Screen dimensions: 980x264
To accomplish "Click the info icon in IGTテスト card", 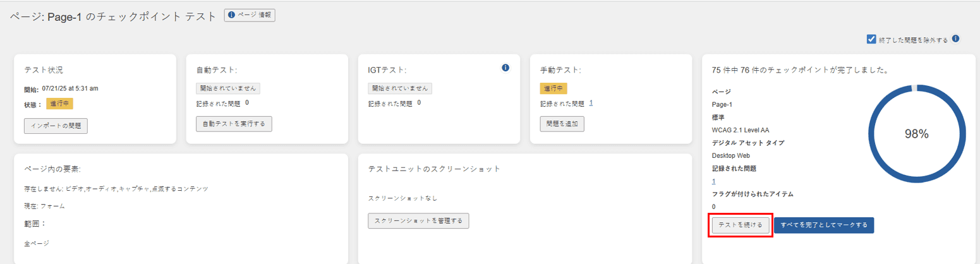I will tap(505, 68).
